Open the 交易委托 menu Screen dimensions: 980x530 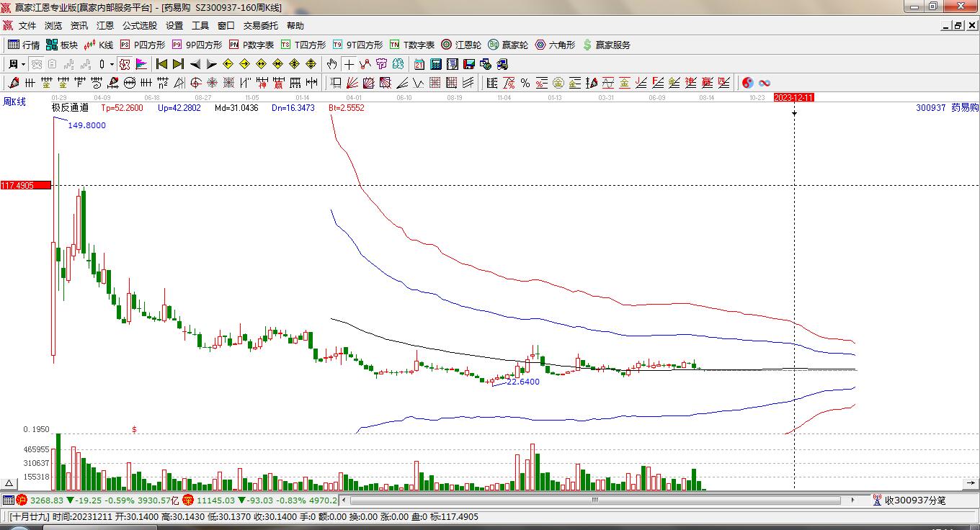click(260, 26)
